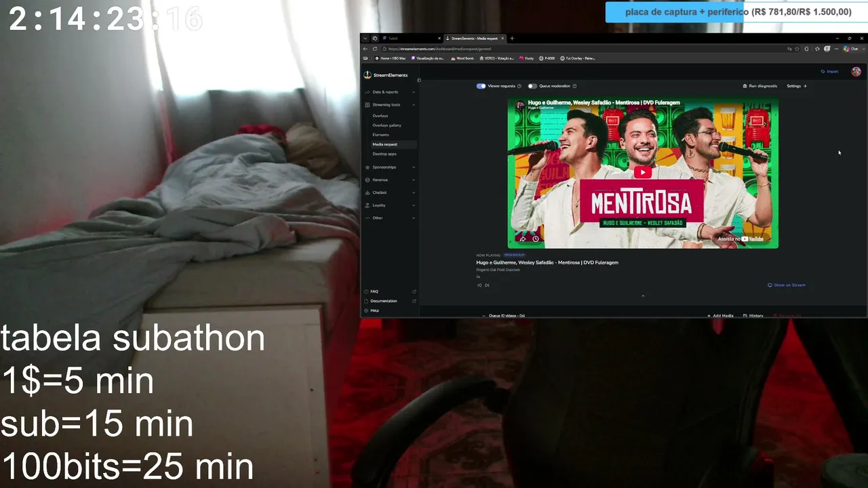868x488 pixels.
Task: Open the Word Bomb bookmark
Action: 462,58
